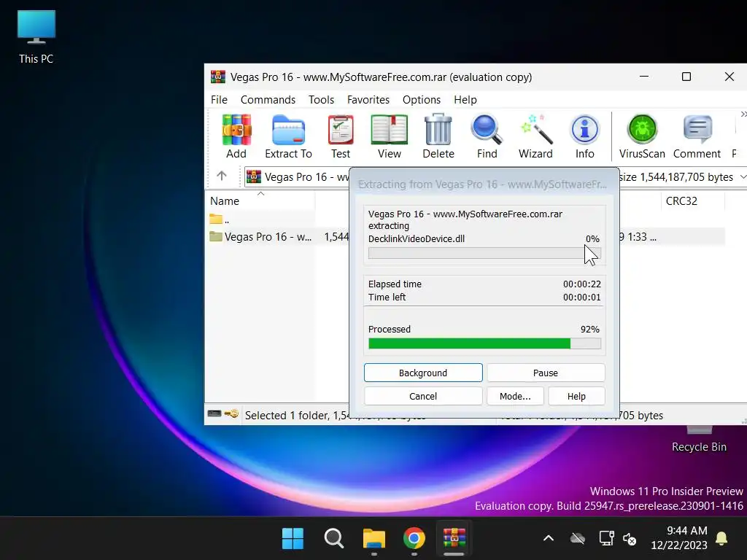Open the File menu
The image size is (747, 560).
(x=219, y=100)
